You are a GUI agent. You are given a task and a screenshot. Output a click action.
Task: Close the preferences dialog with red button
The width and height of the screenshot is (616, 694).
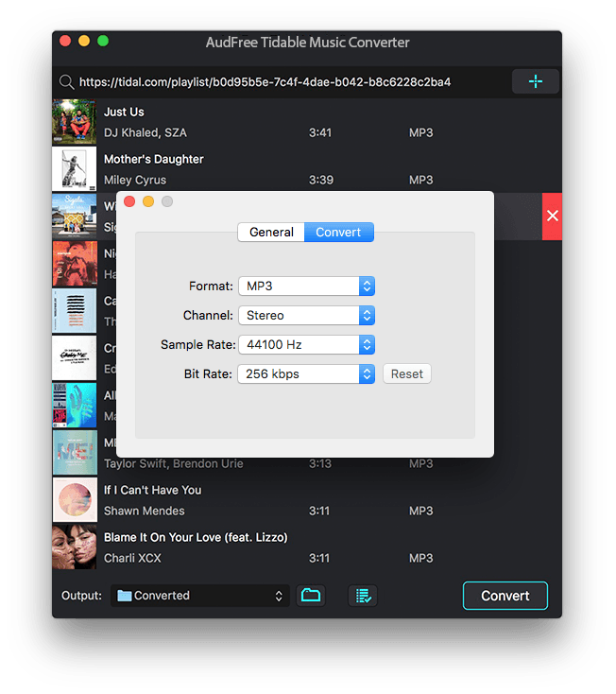(x=129, y=201)
